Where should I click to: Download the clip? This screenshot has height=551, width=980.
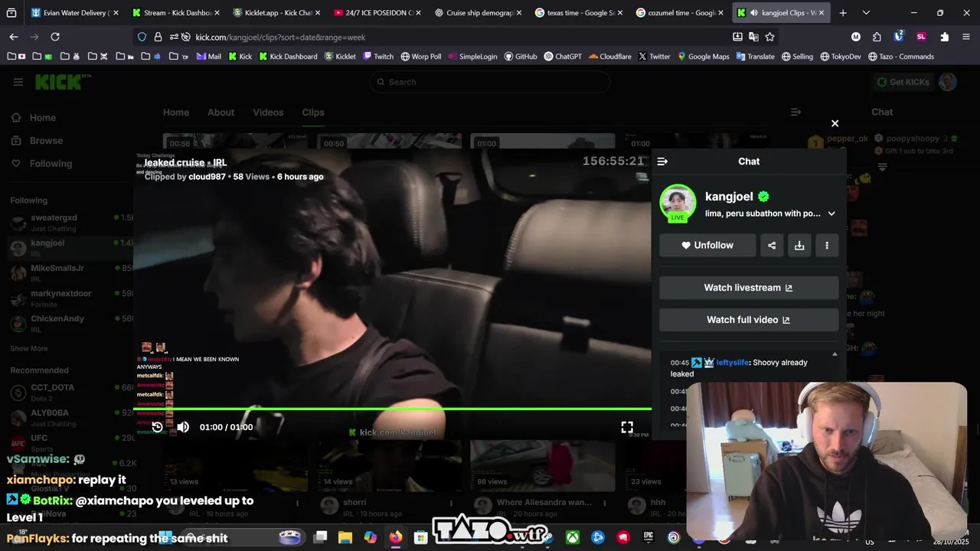tap(799, 246)
